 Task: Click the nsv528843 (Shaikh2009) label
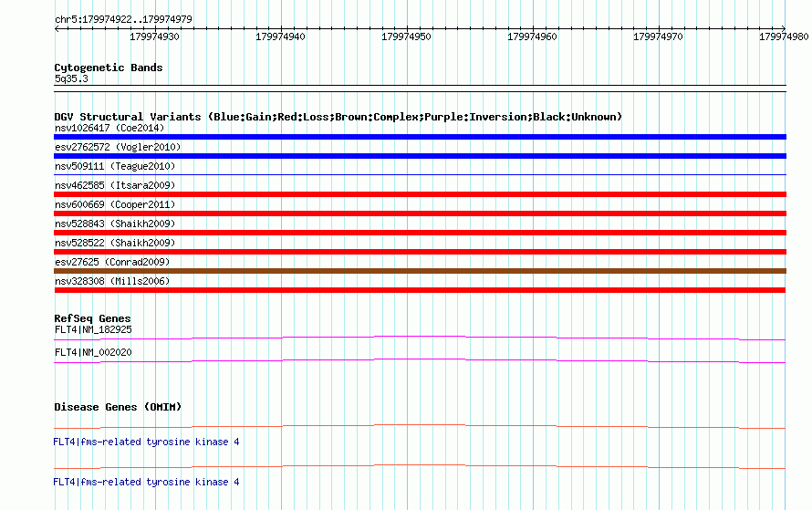click(x=115, y=224)
